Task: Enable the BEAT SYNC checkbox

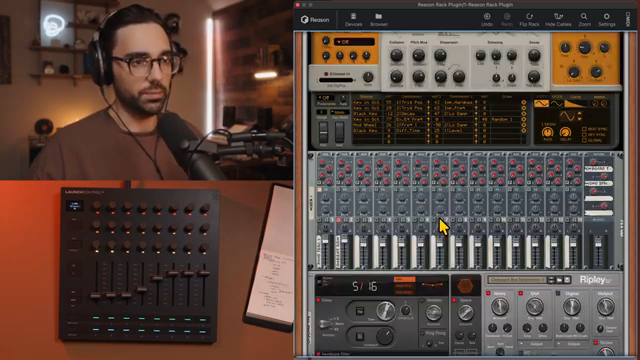Action: click(584, 129)
